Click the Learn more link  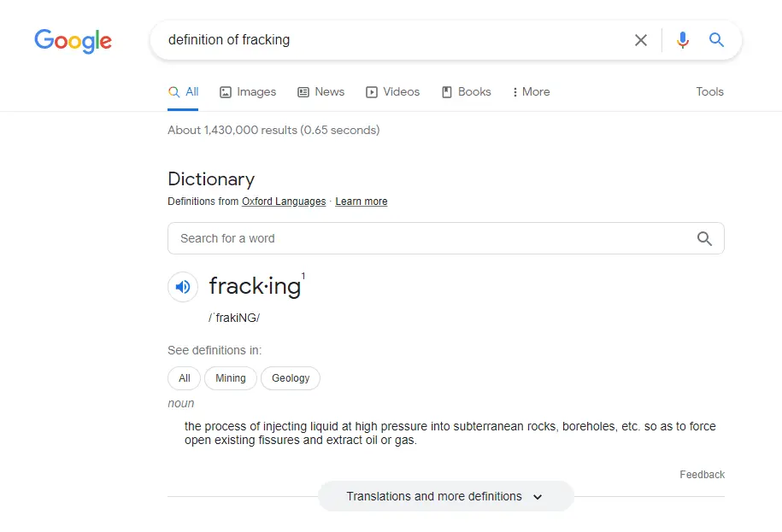[361, 202]
